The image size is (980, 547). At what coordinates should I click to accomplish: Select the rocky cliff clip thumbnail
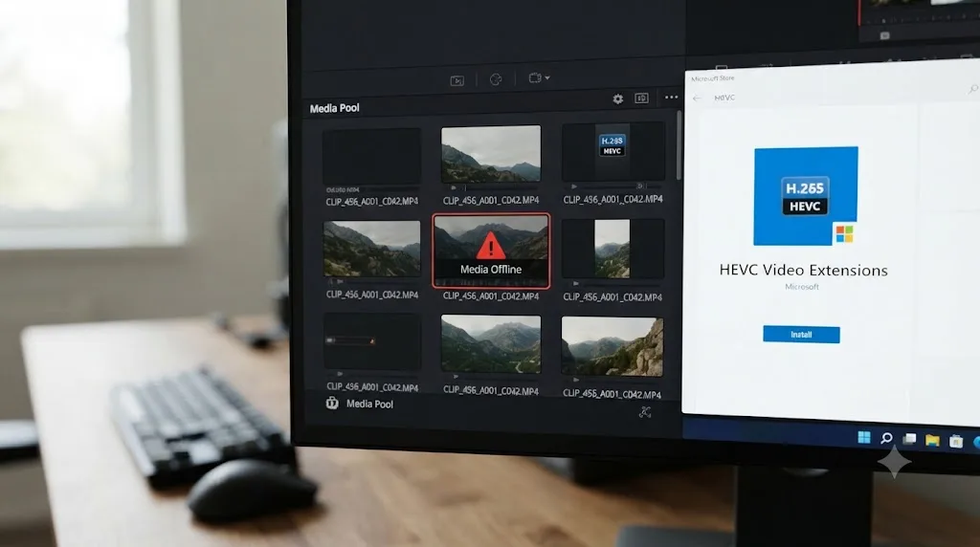[x=612, y=346]
